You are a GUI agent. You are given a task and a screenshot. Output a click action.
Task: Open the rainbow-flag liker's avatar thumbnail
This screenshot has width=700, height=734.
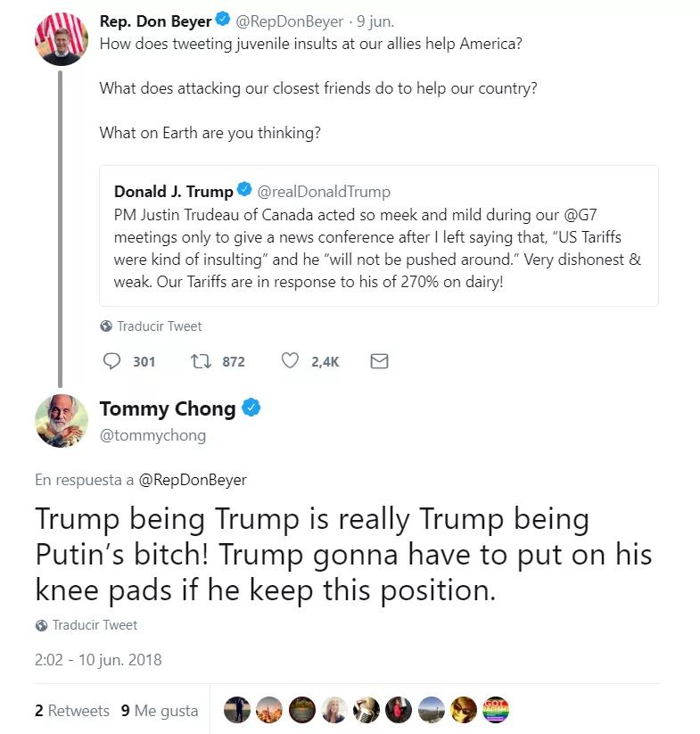[496, 711]
